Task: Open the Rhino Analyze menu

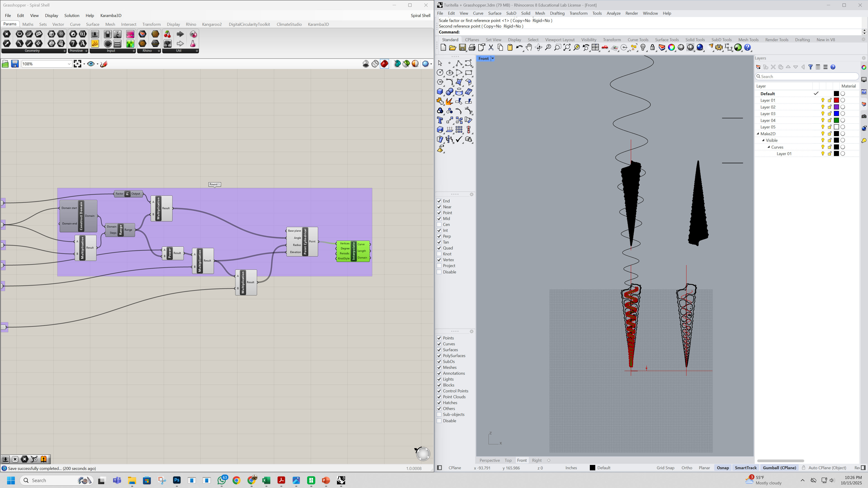Action: [613, 13]
